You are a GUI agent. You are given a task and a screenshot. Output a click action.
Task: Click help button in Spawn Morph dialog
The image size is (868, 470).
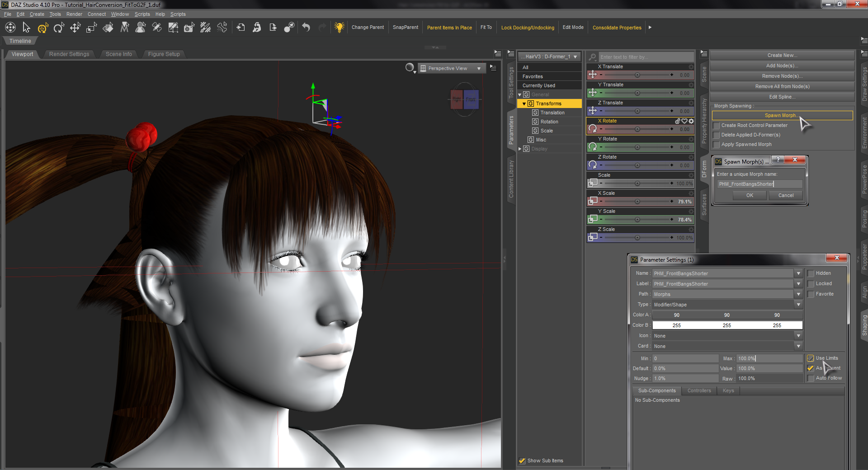pyautogui.click(x=778, y=160)
